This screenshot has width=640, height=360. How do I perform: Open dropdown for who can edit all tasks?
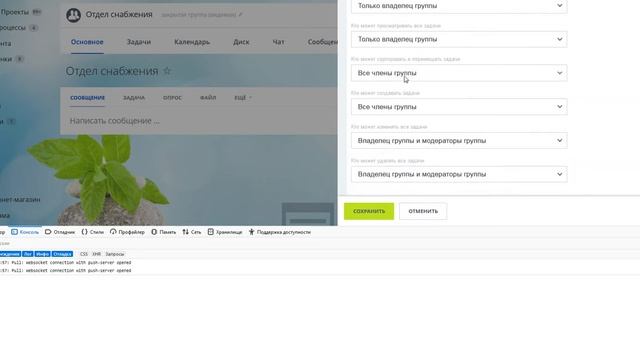click(459, 140)
